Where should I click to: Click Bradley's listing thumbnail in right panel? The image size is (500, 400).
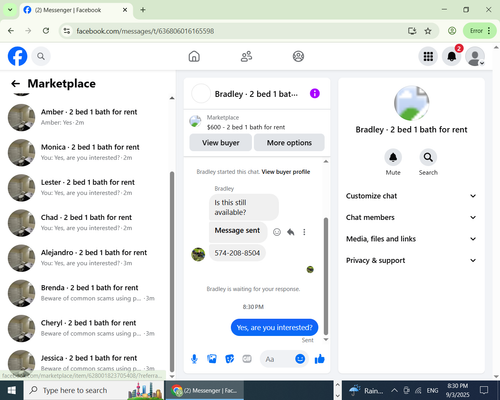click(x=411, y=103)
